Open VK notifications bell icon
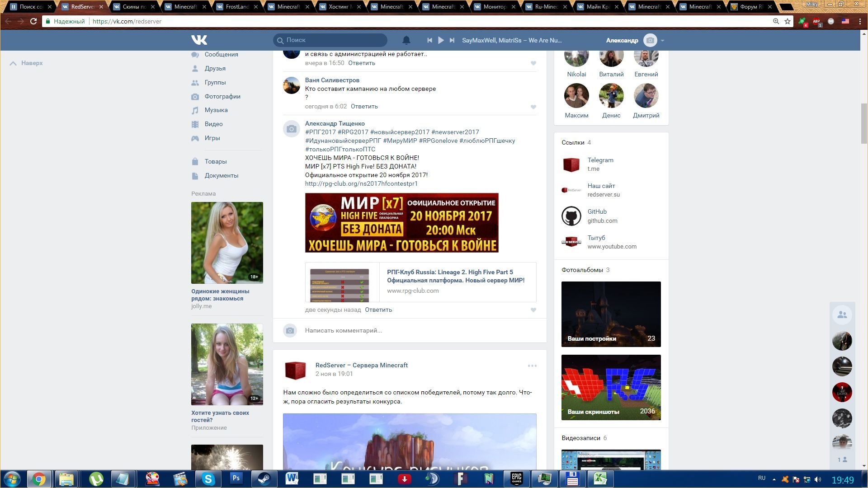The image size is (868, 488). click(x=406, y=40)
